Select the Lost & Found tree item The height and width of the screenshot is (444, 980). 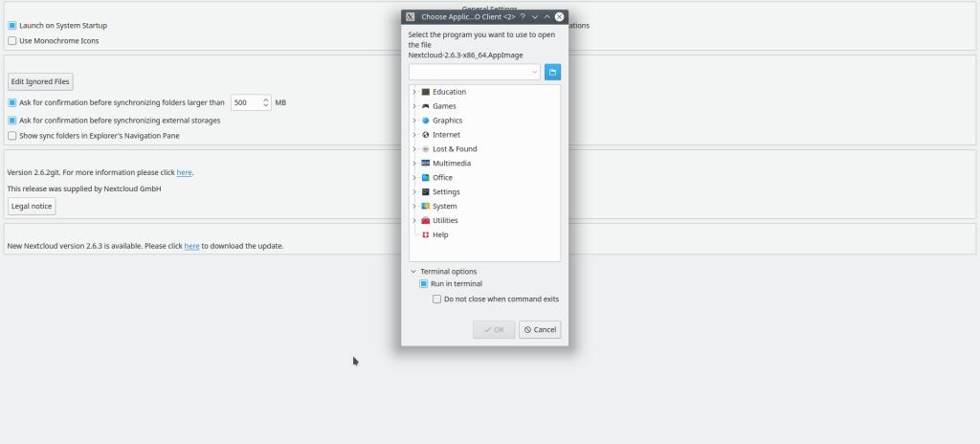point(454,149)
